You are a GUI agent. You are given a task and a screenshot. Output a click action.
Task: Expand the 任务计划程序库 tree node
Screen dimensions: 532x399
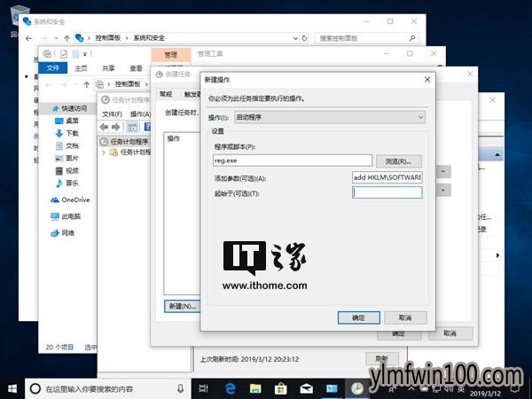point(105,153)
